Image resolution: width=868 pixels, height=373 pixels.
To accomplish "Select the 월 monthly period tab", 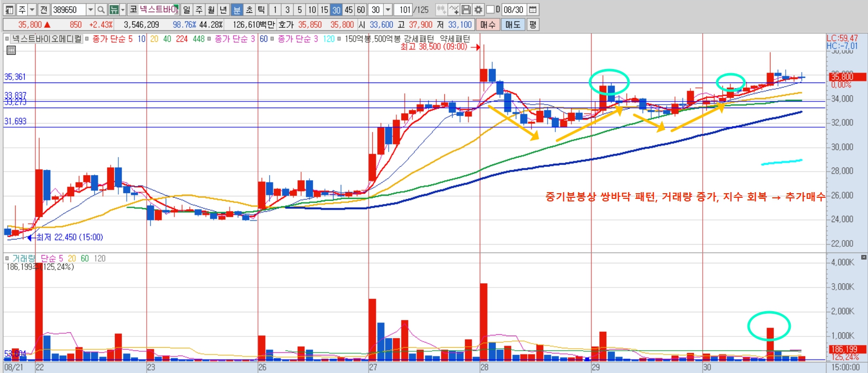I will click(x=211, y=10).
